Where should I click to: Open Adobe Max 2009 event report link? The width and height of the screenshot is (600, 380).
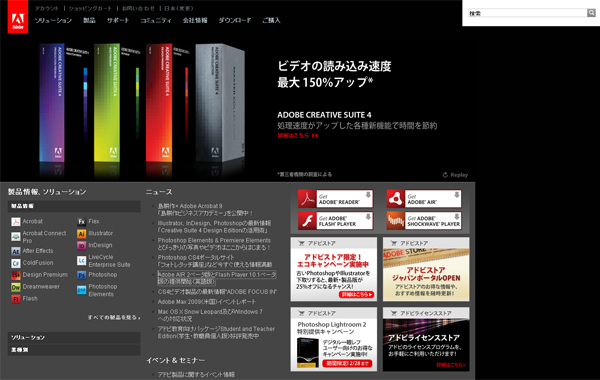click(207, 302)
